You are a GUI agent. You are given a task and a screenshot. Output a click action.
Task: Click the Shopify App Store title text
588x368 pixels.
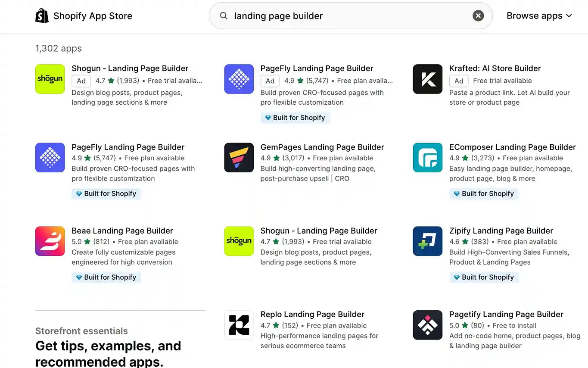(93, 16)
